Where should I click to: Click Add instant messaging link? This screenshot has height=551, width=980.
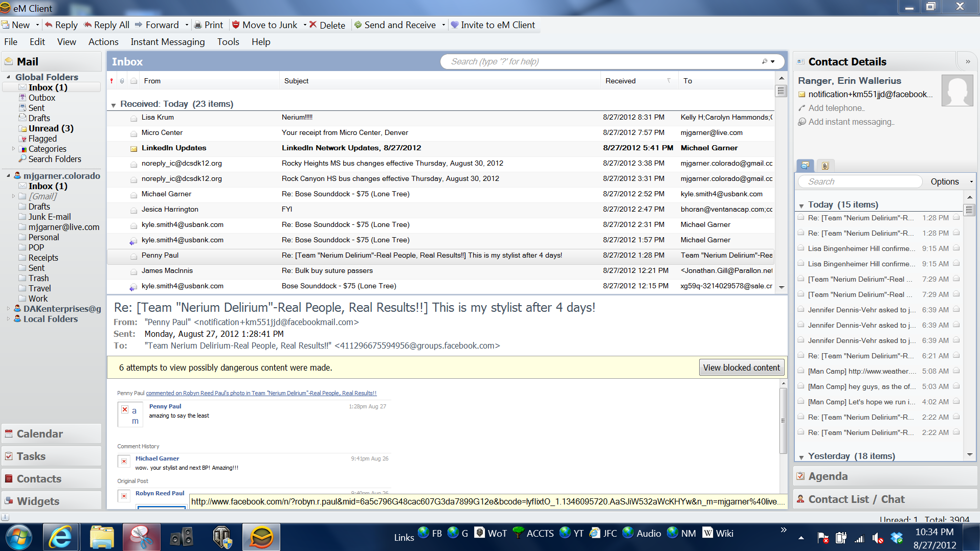(851, 122)
